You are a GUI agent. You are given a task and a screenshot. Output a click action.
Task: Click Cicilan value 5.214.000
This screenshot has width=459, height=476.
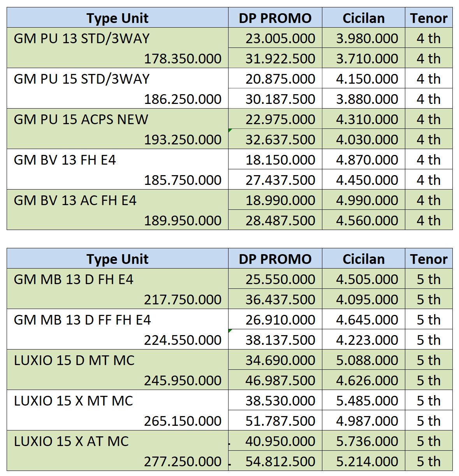click(364, 461)
